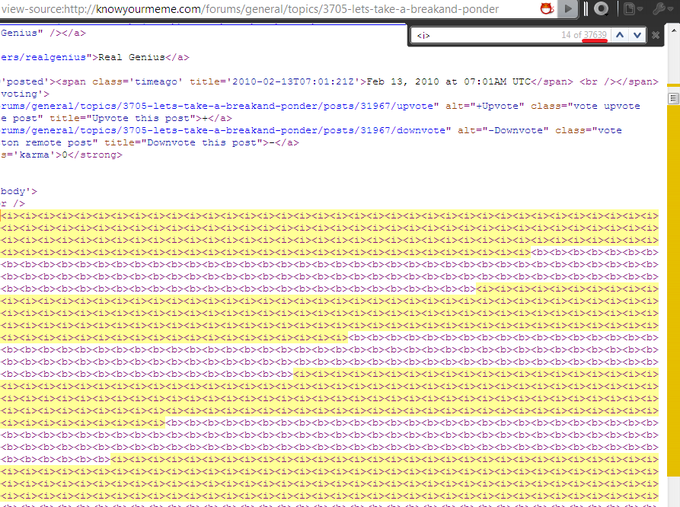Open the page menu dropdown
This screenshot has width=680, height=507.
point(632,8)
